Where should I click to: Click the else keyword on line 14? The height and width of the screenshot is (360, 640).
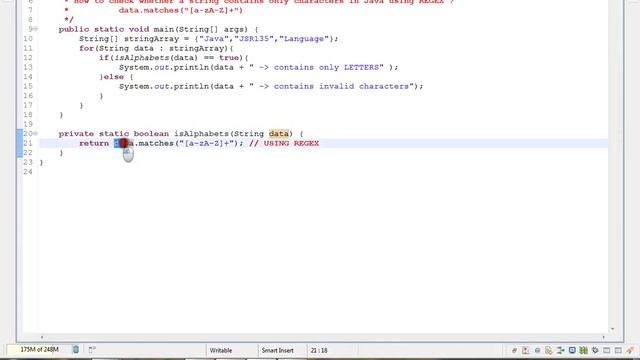(x=114, y=77)
